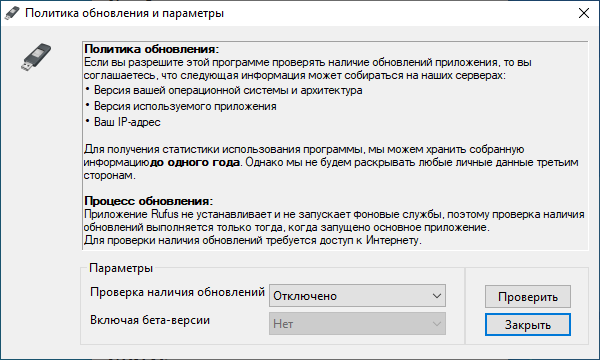The height and width of the screenshot is (360, 600).
Task: Click the Параметры group box title
Action: click(x=121, y=268)
